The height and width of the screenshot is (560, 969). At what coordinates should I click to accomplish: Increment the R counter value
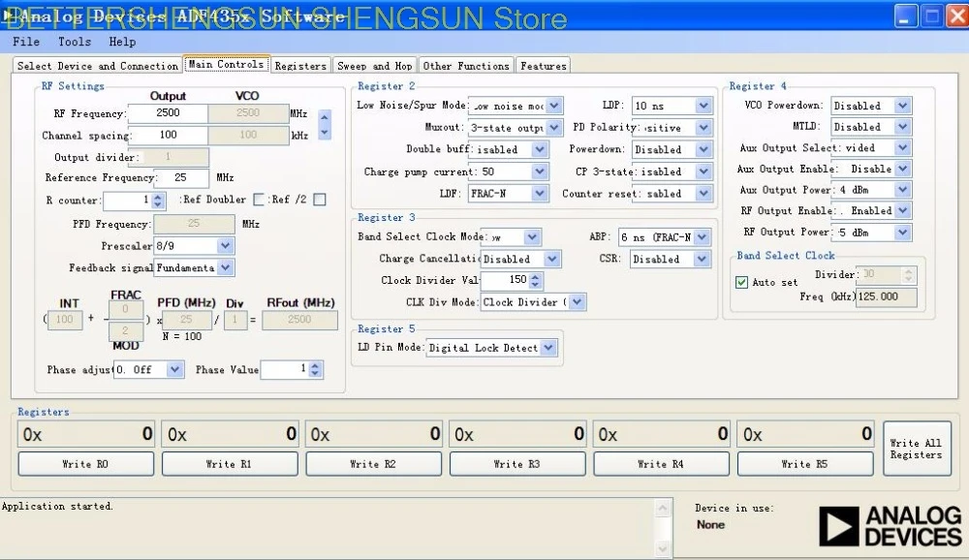tap(158, 197)
